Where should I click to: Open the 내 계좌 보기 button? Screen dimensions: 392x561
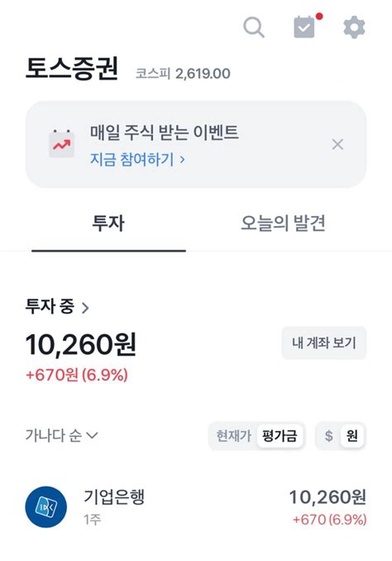324,343
